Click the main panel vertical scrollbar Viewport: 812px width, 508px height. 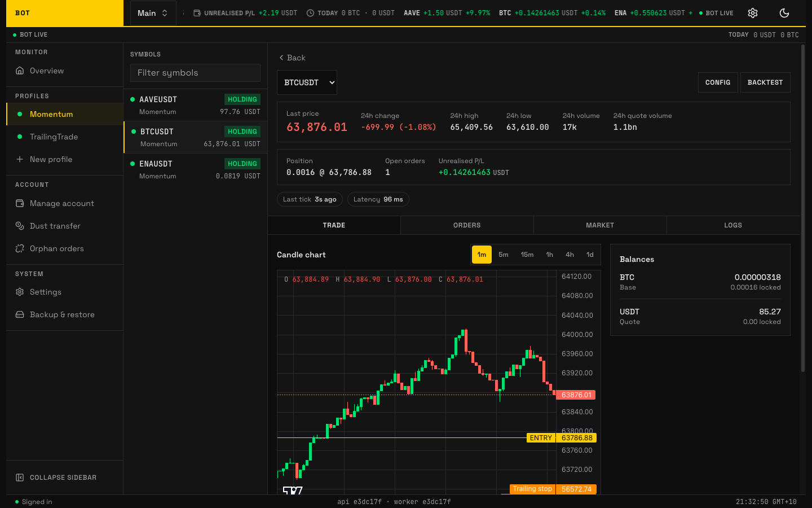[x=803, y=209]
